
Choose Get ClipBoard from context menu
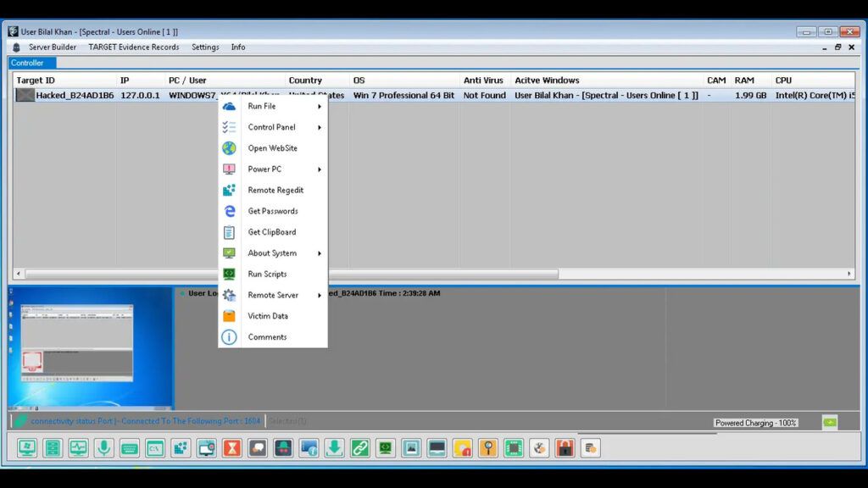click(x=274, y=232)
